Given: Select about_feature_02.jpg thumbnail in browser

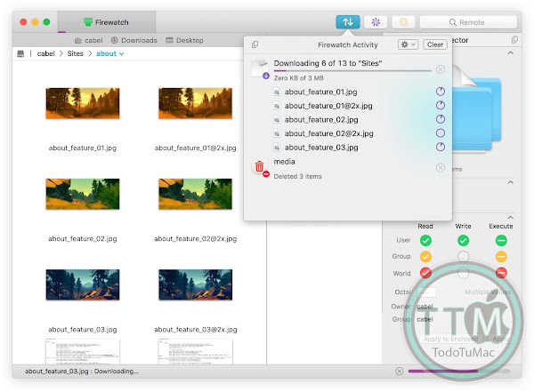Looking at the screenshot, I should pyautogui.click(x=83, y=194).
